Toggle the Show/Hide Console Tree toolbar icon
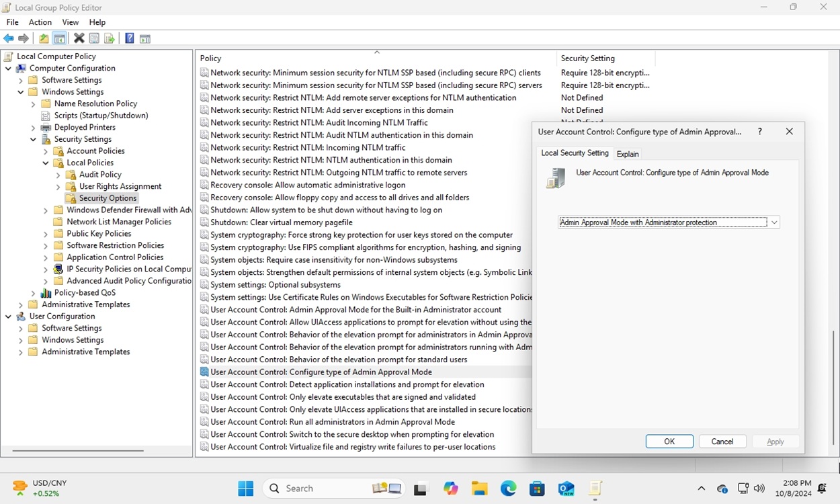 pyautogui.click(x=59, y=38)
